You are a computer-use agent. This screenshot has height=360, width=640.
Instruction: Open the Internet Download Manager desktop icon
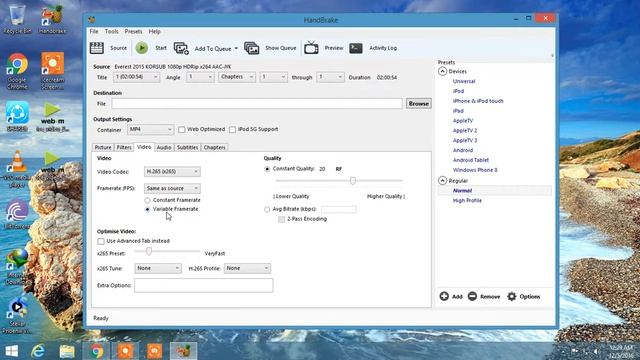pos(17,267)
